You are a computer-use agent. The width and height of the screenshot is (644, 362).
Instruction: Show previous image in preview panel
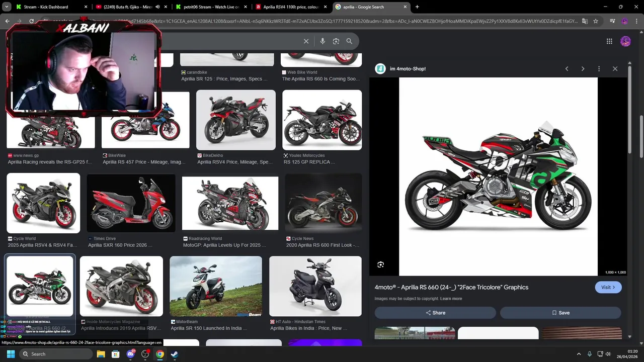(567, 69)
